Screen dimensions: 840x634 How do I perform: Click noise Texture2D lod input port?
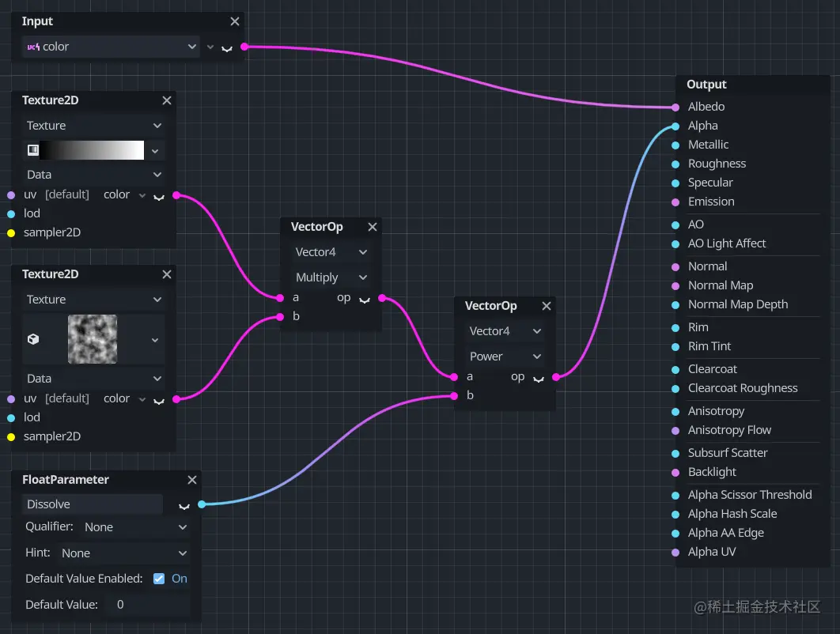[x=11, y=418]
